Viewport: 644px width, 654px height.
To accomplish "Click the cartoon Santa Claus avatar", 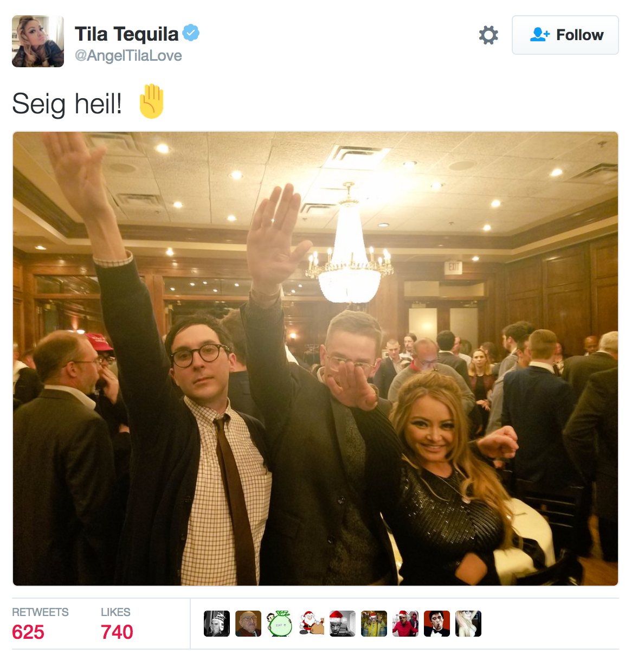I will tap(311, 624).
